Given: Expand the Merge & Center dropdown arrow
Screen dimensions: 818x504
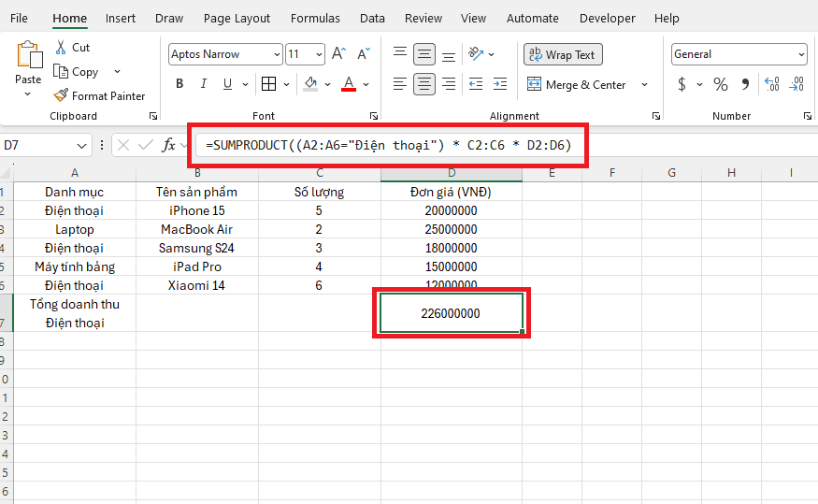Looking at the screenshot, I should pyautogui.click(x=644, y=84).
